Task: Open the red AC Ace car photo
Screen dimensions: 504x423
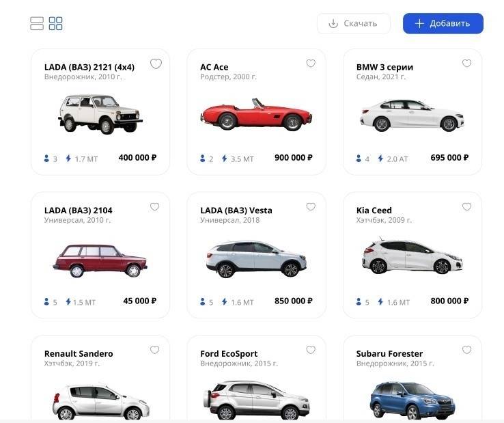Action: pos(256,114)
